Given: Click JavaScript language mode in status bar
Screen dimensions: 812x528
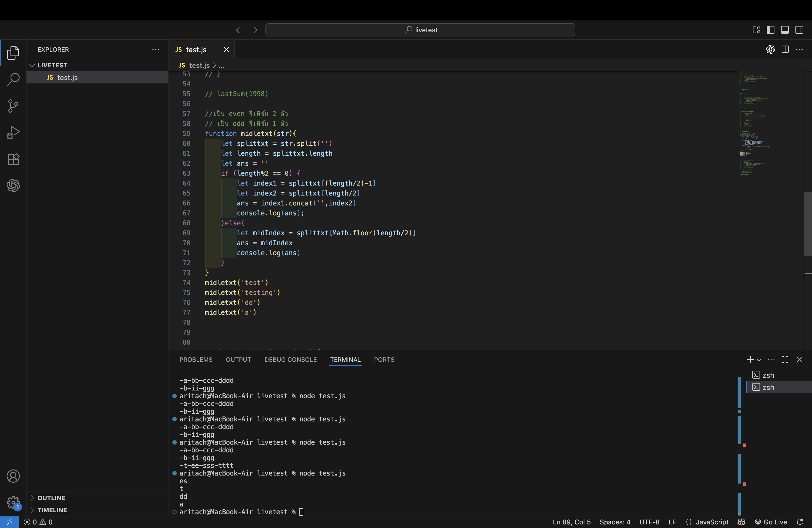Looking at the screenshot, I should coord(712,522).
